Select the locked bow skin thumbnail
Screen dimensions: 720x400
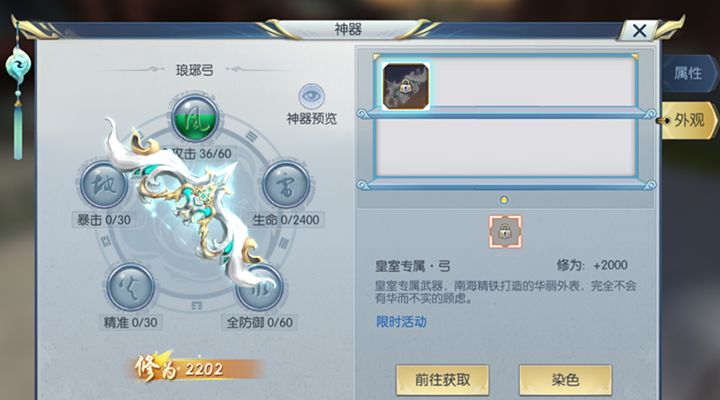(406, 86)
